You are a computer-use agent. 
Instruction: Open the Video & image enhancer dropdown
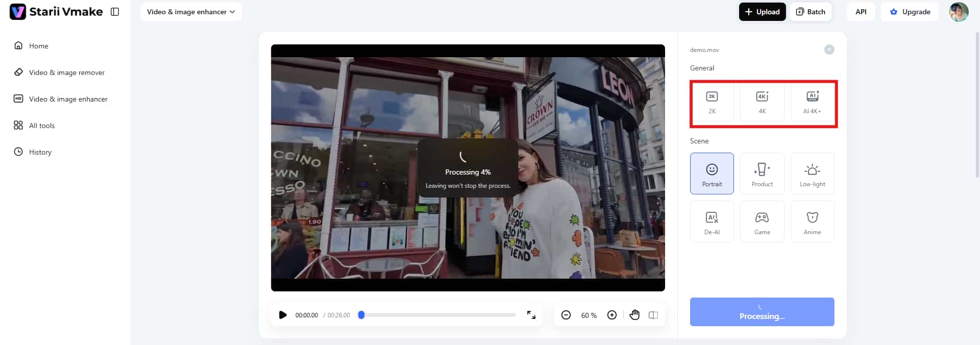click(x=191, y=12)
